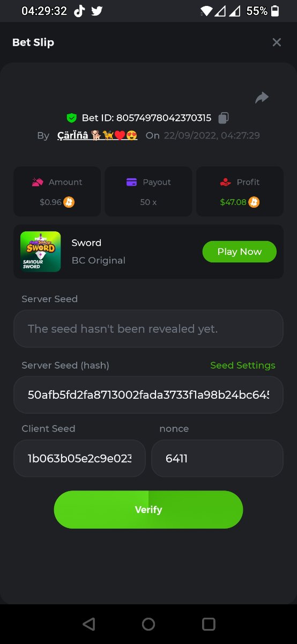Tap the Amount icon

coord(38,182)
